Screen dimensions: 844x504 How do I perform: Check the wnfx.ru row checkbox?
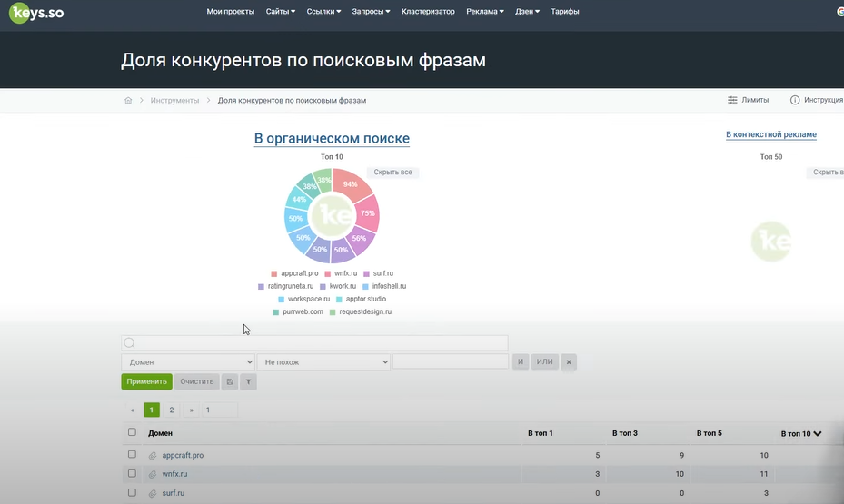click(x=132, y=473)
